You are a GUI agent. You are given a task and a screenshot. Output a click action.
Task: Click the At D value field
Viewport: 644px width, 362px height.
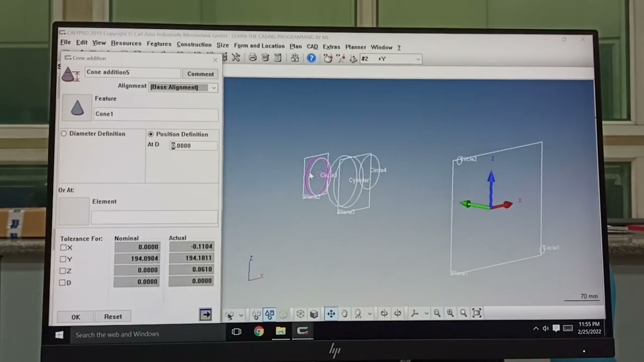[194, 145]
